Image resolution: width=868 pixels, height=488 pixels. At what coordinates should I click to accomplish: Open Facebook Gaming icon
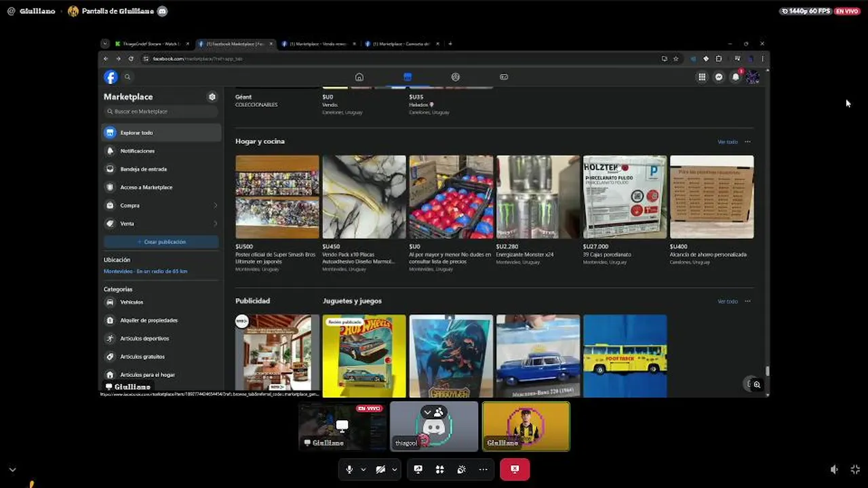[x=503, y=77]
